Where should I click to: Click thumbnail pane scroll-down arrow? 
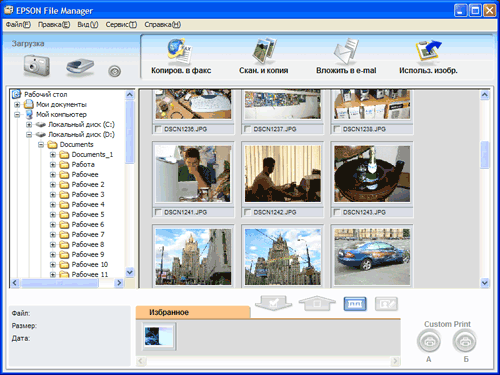coord(485,283)
